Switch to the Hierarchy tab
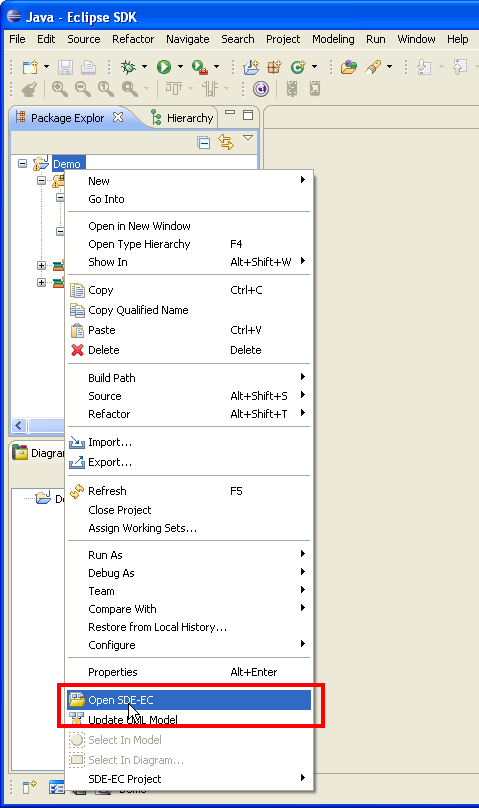Screen dimensions: 479x808 (x=182, y=118)
